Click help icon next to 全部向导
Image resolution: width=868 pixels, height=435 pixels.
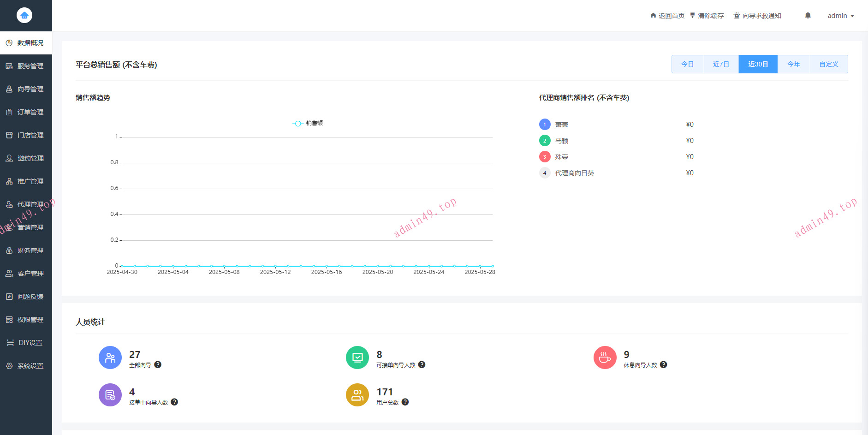coord(158,365)
